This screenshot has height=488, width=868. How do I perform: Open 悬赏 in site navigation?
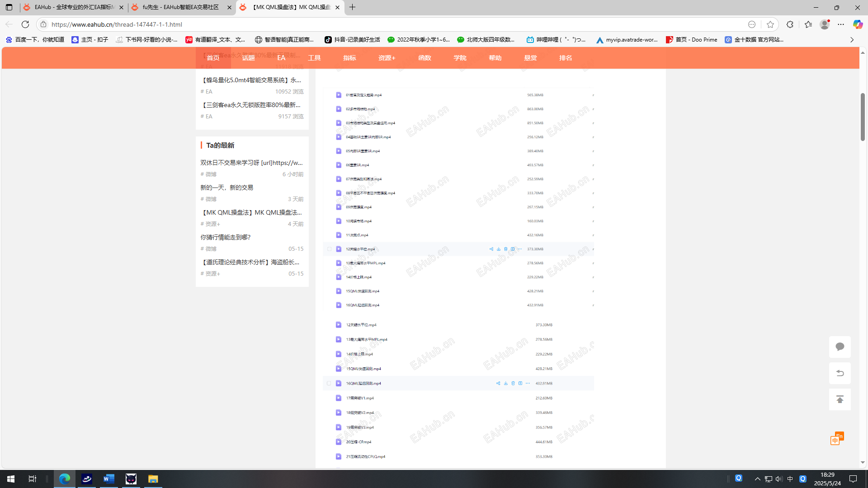(531, 58)
